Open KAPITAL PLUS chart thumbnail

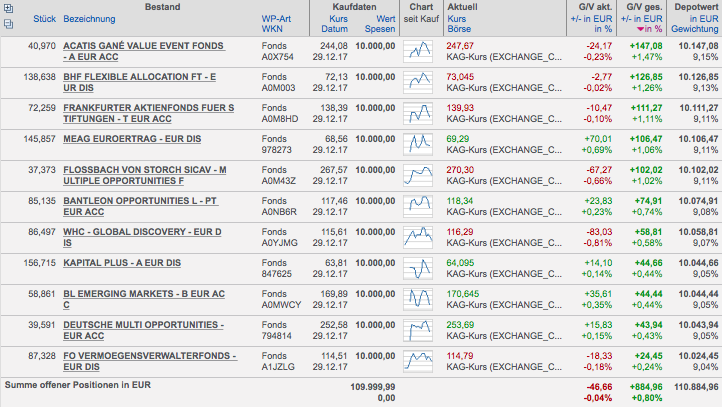click(418, 268)
